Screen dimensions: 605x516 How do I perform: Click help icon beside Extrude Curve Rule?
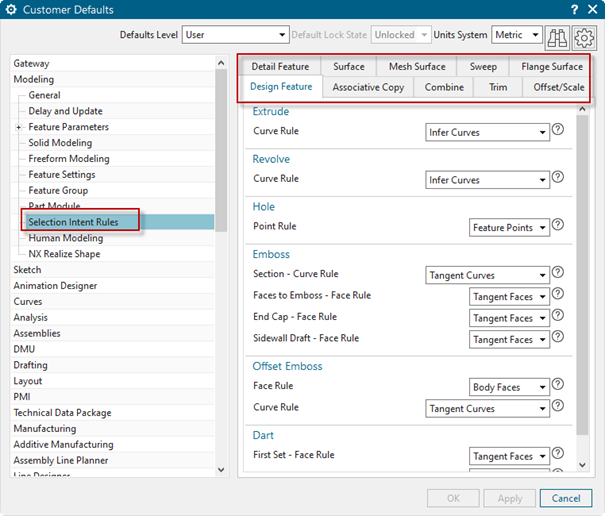(558, 131)
